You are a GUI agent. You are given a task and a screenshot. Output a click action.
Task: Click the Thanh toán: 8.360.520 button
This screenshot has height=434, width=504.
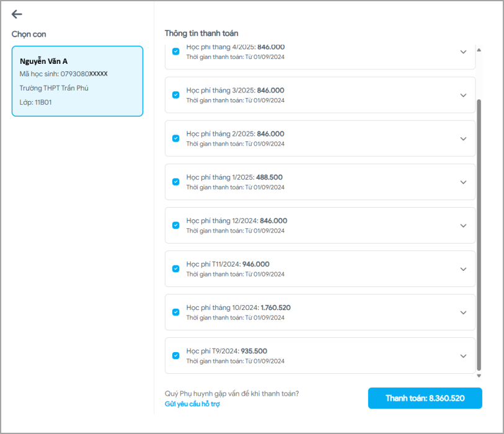click(425, 398)
